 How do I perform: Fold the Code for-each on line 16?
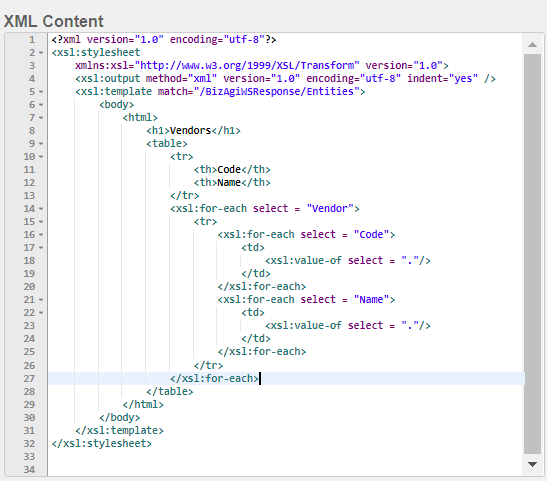pos(41,235)
